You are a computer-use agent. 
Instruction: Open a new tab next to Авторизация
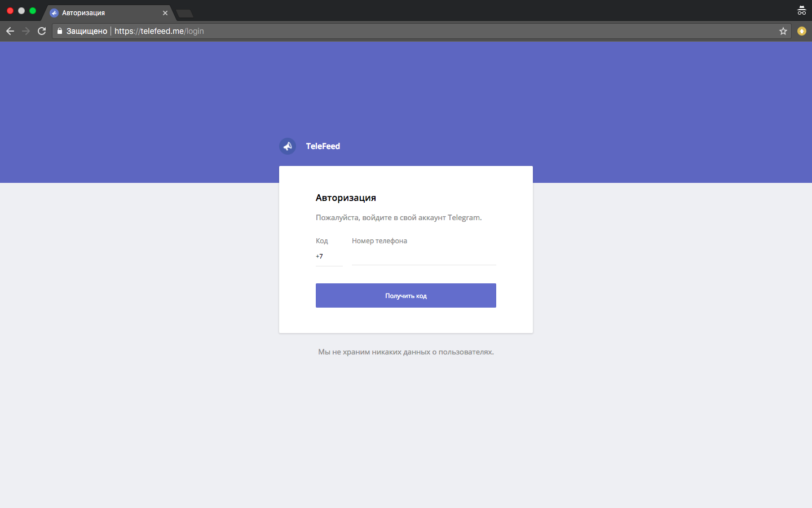[184, 14]
